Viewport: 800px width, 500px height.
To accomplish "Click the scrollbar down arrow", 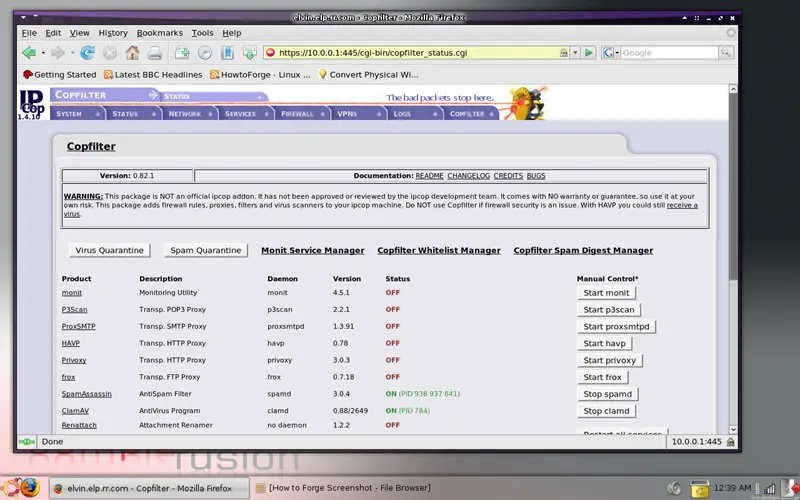I will pyautogui.click(x=733, y=430).
